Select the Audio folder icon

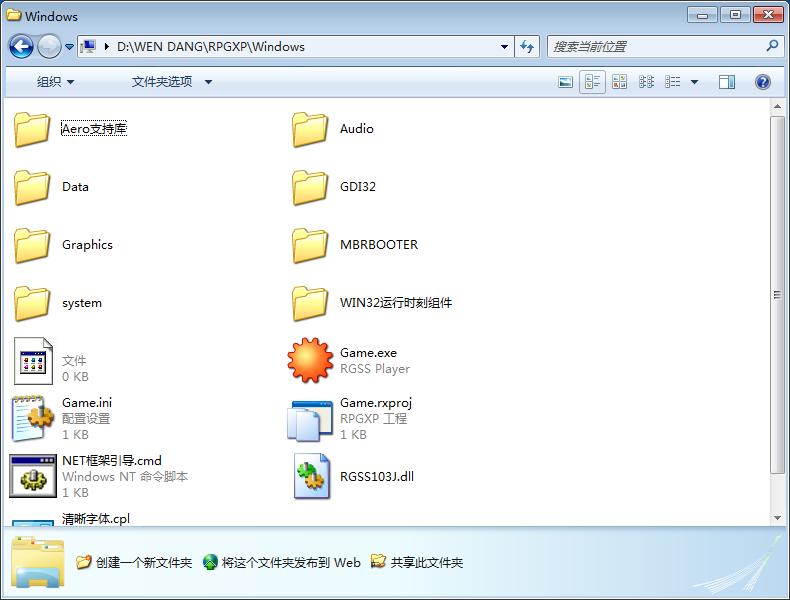pos(310,129)
